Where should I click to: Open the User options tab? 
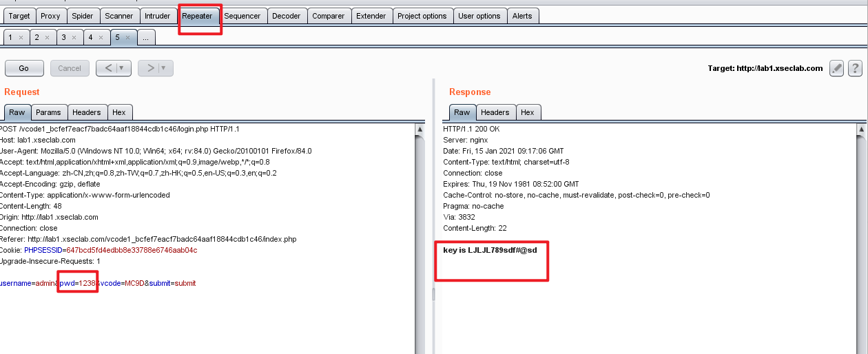(479, 16)
